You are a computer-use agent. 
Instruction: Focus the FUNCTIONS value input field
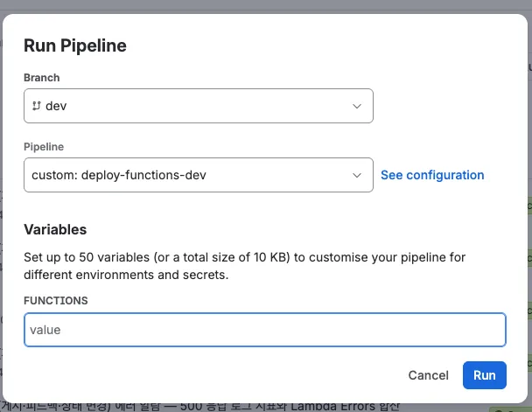265,330
